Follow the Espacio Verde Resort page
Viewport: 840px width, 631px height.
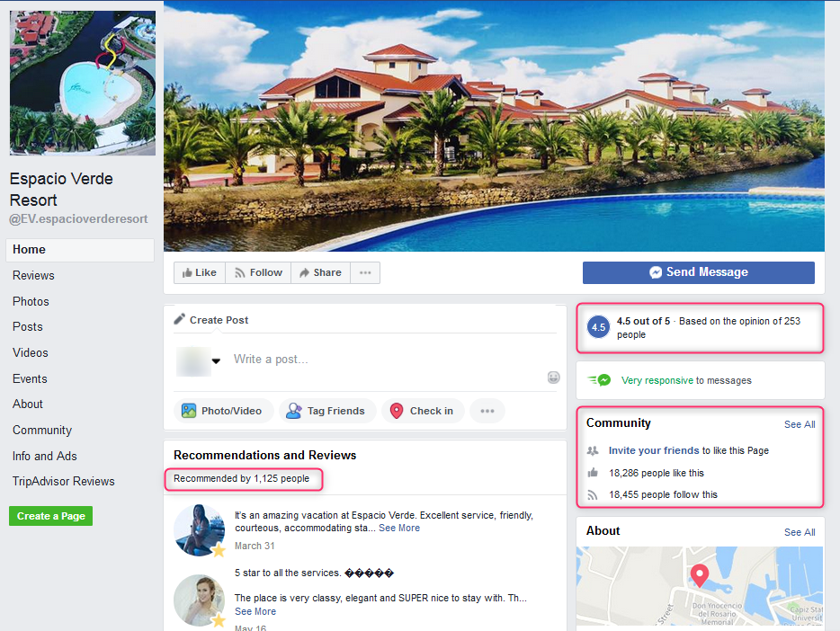258,272
